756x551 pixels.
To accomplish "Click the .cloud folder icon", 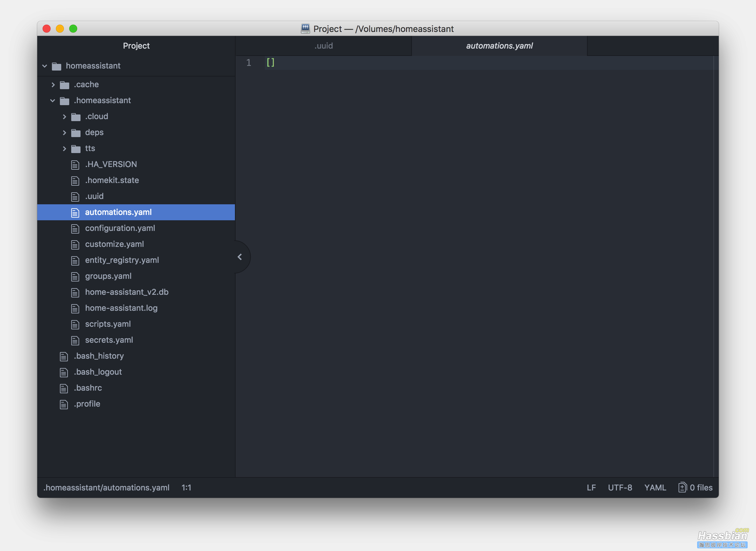I will pos(76,117).
